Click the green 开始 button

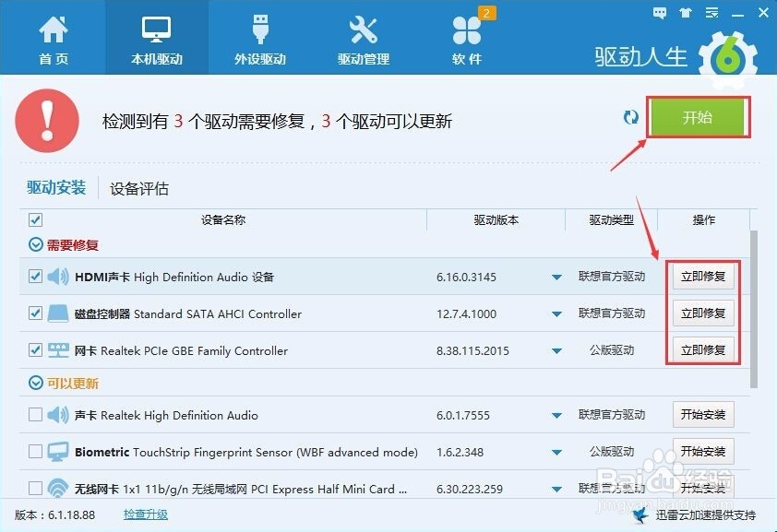698,117
